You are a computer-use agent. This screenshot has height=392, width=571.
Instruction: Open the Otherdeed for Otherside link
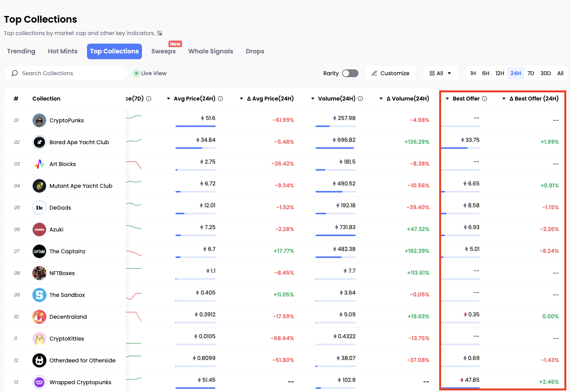click(x=83, y=360)
